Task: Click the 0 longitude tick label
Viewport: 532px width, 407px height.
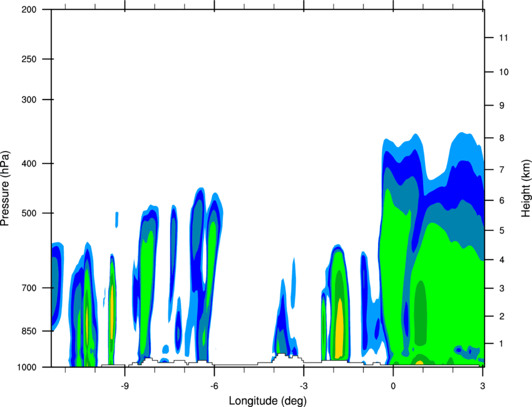Action: pyautogui.click(x=393, y=386)
